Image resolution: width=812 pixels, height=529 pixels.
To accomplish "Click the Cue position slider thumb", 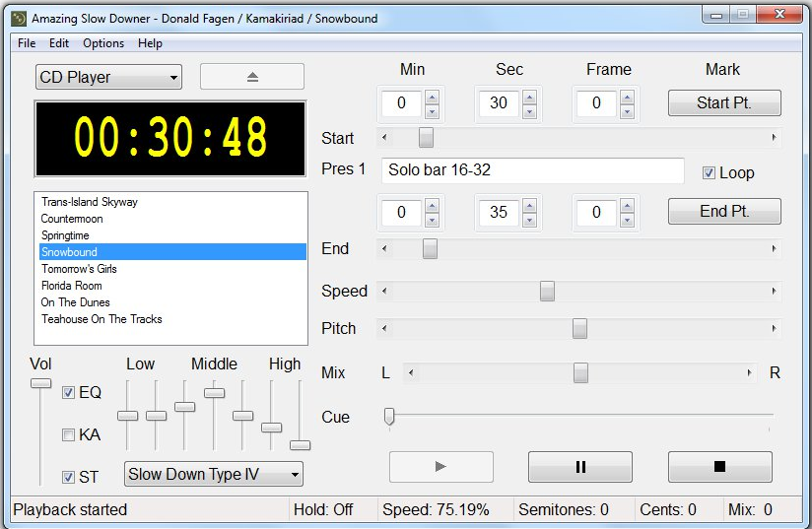I will (389, 416).
